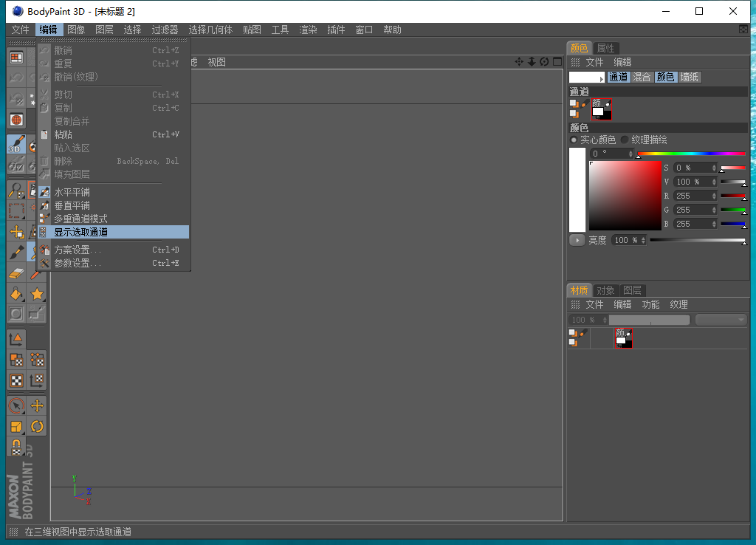Open the 纹理 menu in material panel
Screen dimensions: 756x545
[x=678, y=304]
